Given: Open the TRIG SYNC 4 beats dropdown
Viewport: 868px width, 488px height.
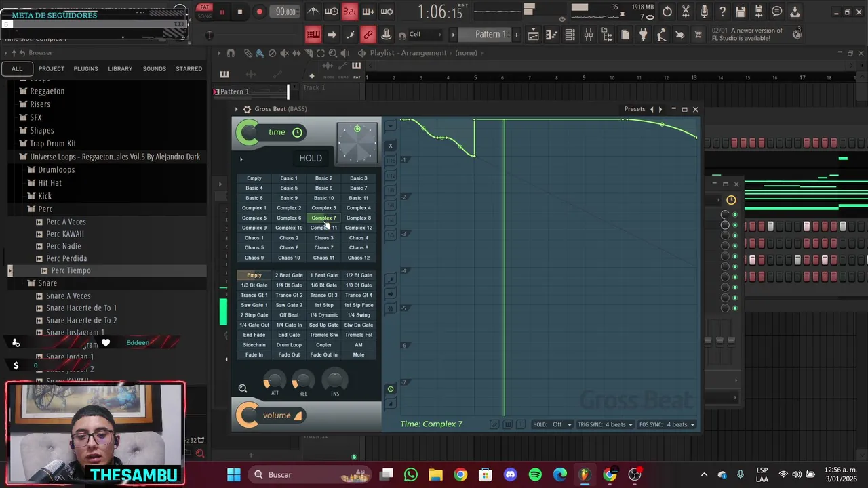Looking at the screenshot, I should click(x=619, y=424).
